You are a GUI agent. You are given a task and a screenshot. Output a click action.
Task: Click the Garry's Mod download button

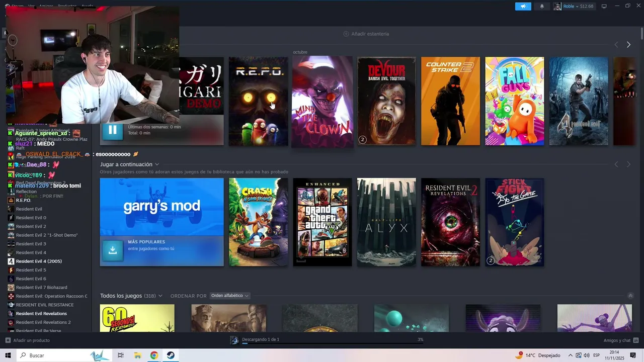click(113, 250)
